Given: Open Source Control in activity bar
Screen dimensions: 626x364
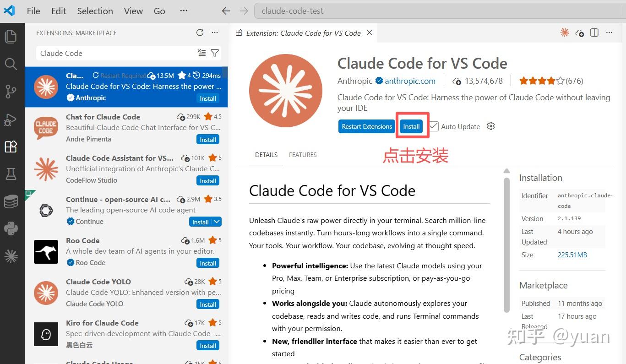Looking at the screenshot, I should pyautogui.click(x=11, y=91).
